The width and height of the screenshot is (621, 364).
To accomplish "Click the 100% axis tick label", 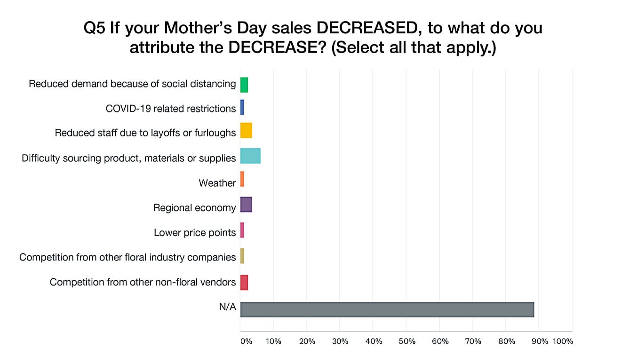I will click(563, 341).
